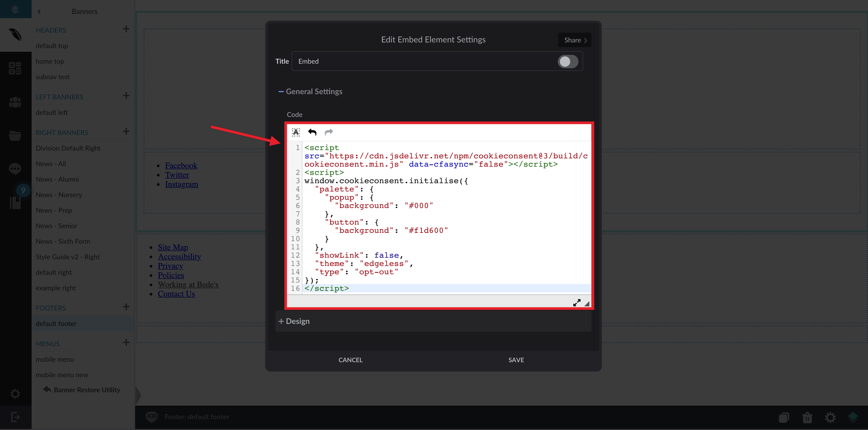Add a new footer banner
868x430 pixels.
pos(126,307)
